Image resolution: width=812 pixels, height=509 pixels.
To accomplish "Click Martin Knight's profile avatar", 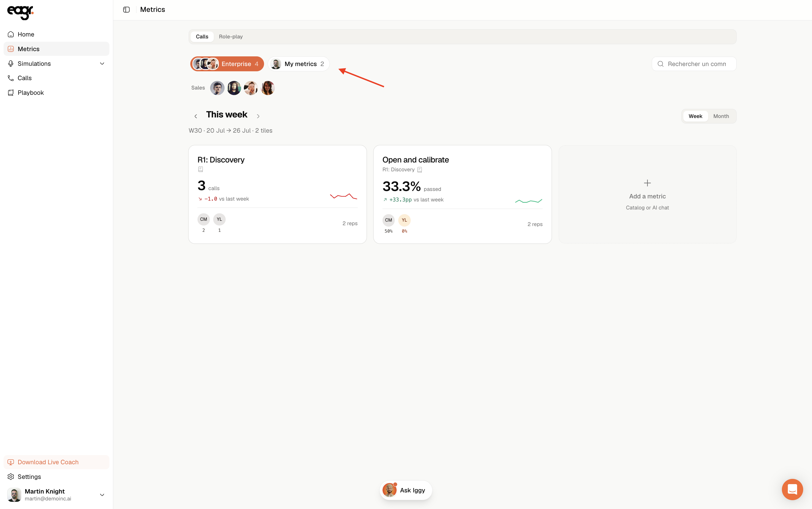I will [x=14, y=495].
